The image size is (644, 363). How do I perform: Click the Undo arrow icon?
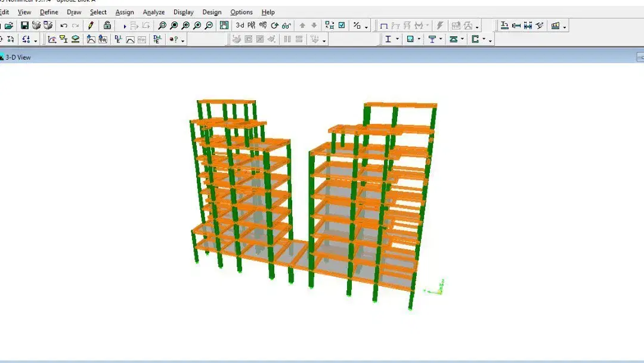click(x=64, y=26)
